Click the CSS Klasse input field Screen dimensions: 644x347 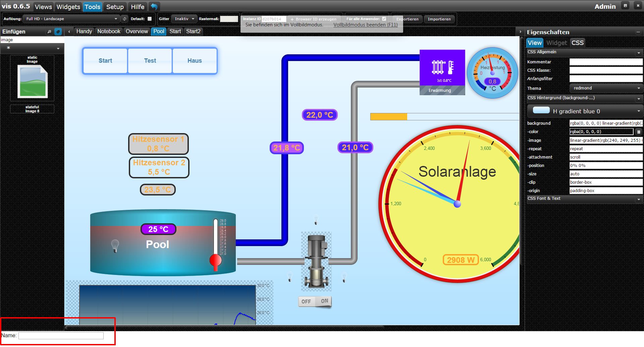[606, 70]
